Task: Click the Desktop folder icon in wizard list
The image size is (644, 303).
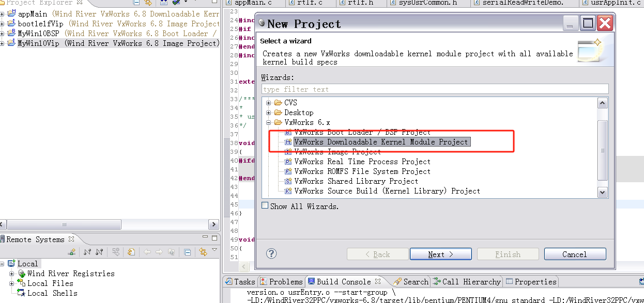Action: click(x=278, y=113)
